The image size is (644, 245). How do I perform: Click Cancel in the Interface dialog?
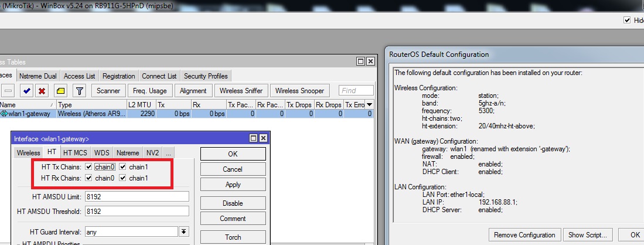click(233, 169)
